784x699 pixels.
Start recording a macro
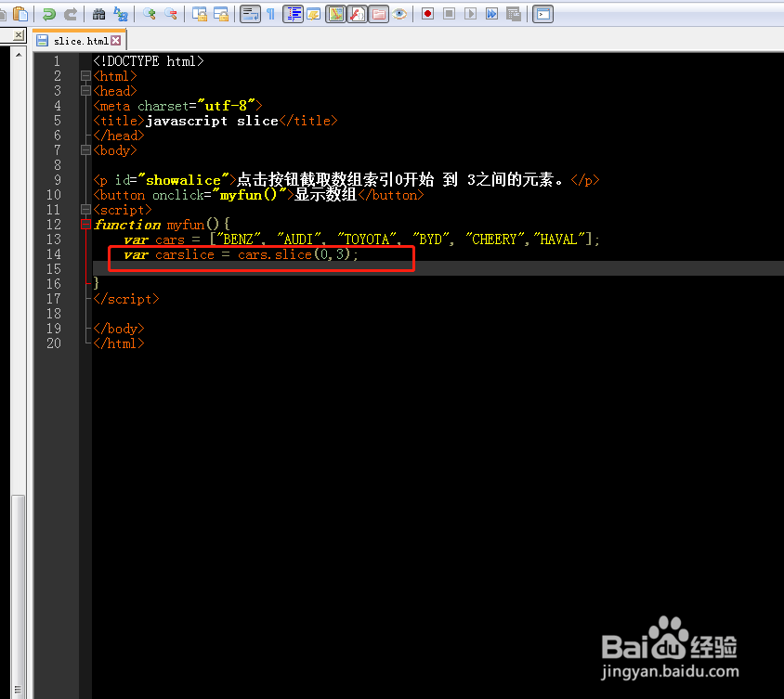tap(427, 14)
